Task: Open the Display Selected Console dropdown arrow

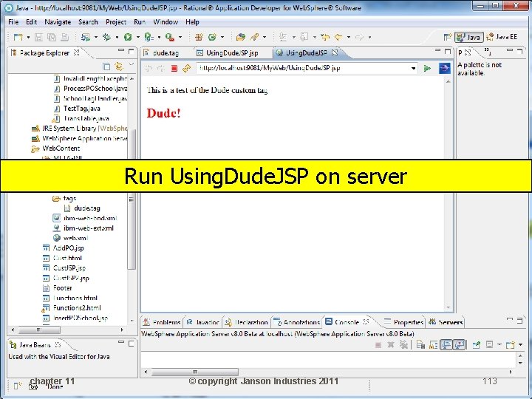Action: click(x=499, y=345)
